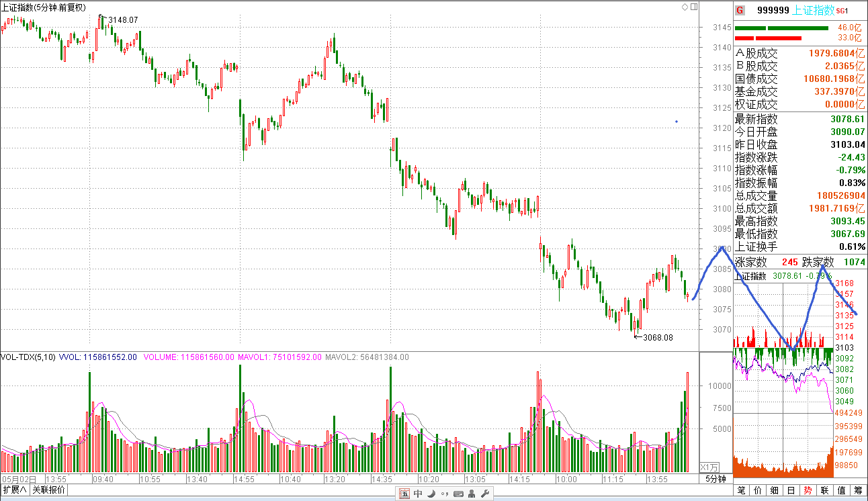Click the 上证指数 name in quote header
Viewport: 868px width, 501px height.
[814, 10]
